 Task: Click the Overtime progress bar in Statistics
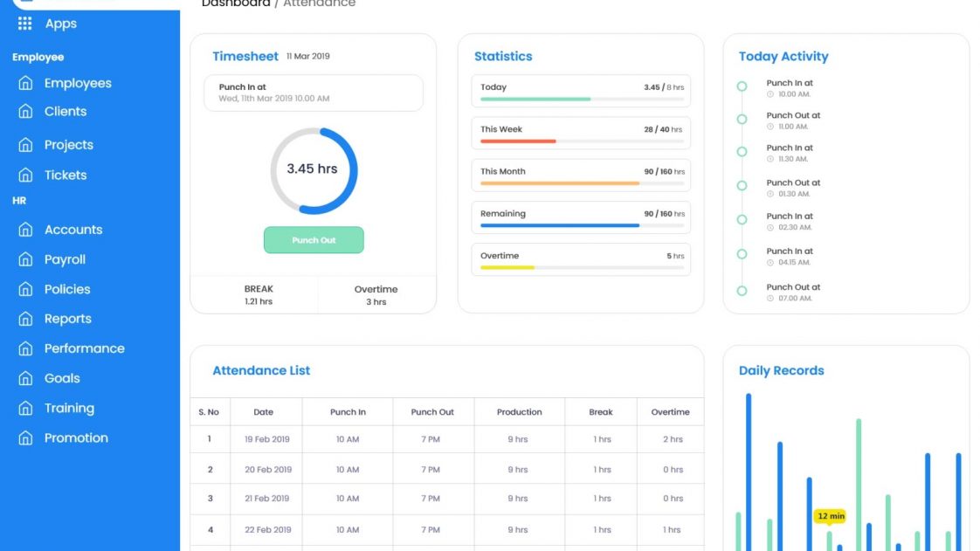(583, 268)
